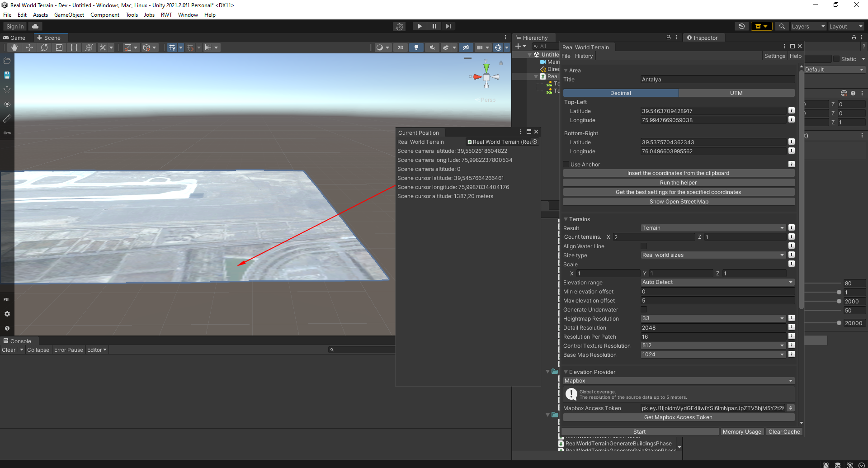Image resolution: width=868 pixels, height=468 pixels.
Task: Collapse the Area section
Action: 566,71
